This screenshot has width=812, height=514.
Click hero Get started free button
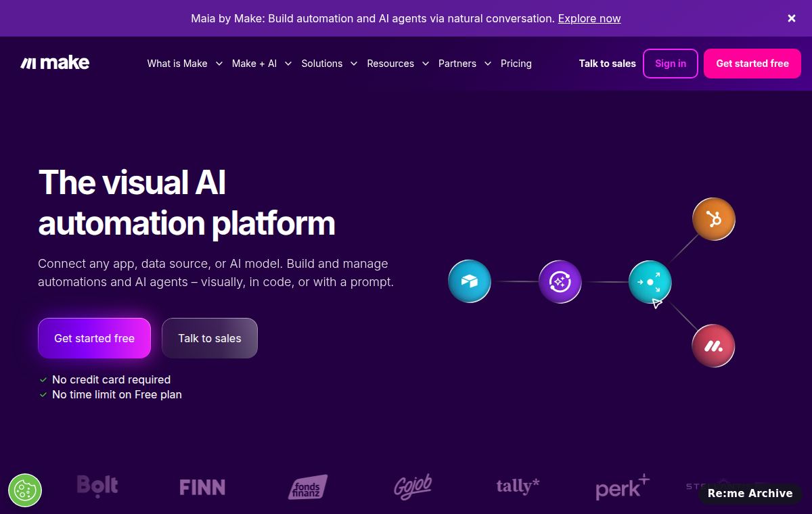(x=94, y=338)
